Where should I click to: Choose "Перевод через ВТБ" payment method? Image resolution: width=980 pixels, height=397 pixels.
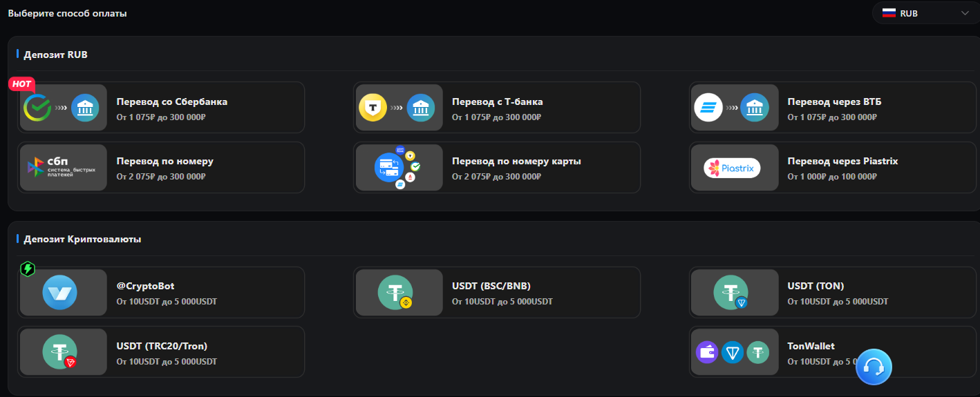834,102
